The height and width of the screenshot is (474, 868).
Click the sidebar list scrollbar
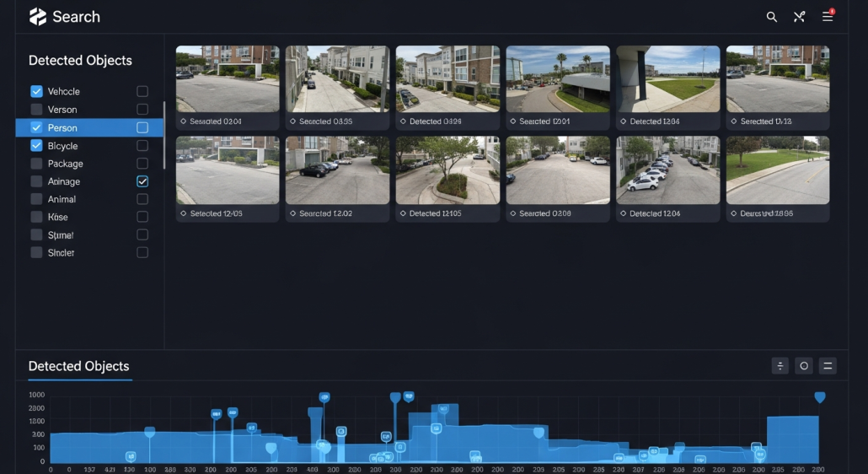pyautogui.click(x=163, y=135)
